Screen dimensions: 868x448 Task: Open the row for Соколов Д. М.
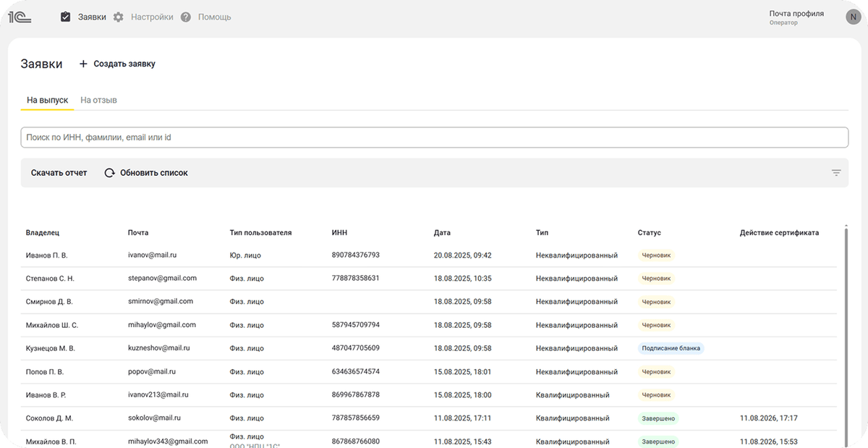(49, 418)
